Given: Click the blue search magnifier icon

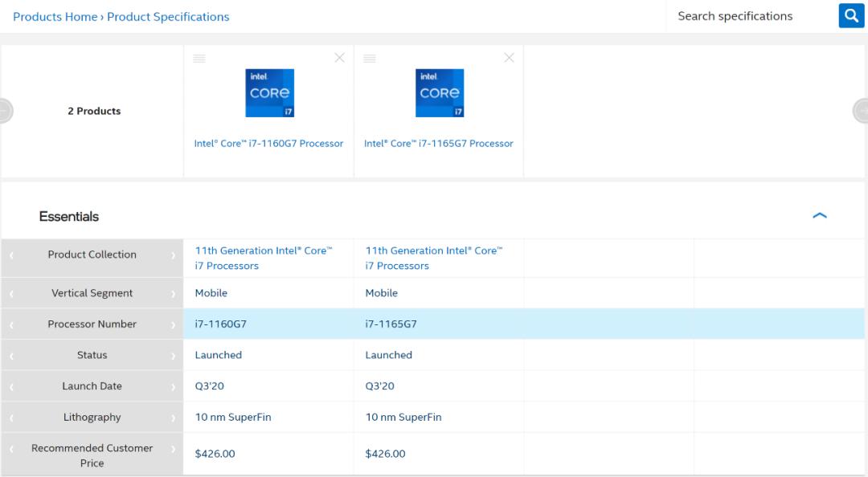Looking at the screenshot, I should (x=851, y=15).
